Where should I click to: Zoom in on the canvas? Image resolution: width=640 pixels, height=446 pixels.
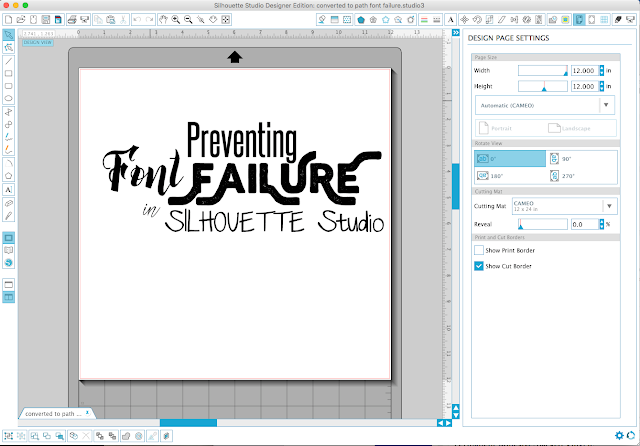tap(176, 20)
